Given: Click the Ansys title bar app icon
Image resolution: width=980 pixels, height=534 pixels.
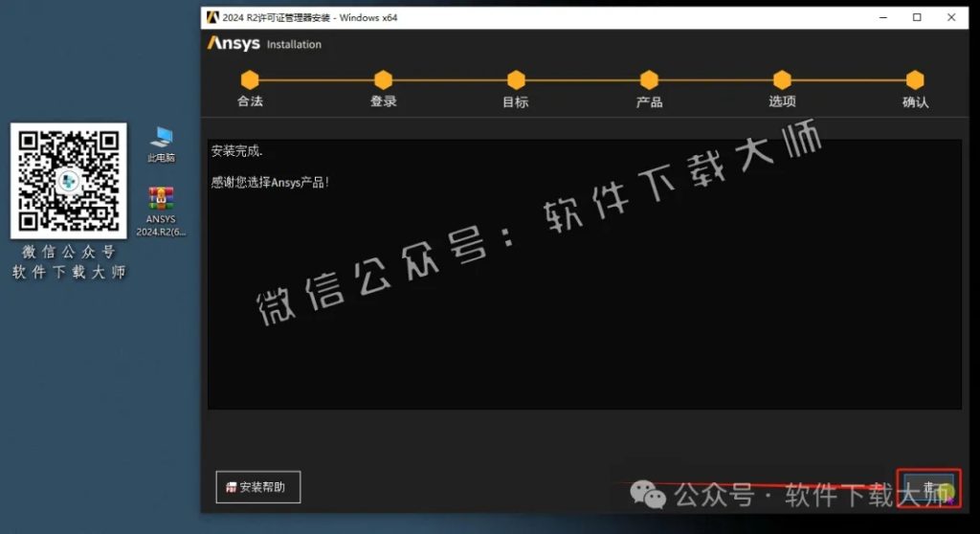Looking at the screenshot, I should click(212, 17).
